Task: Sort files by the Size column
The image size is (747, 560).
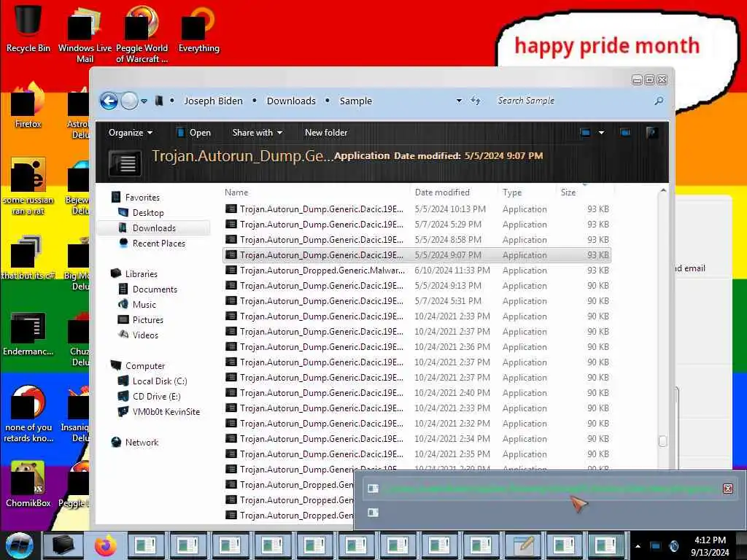Action: [585, 192]
